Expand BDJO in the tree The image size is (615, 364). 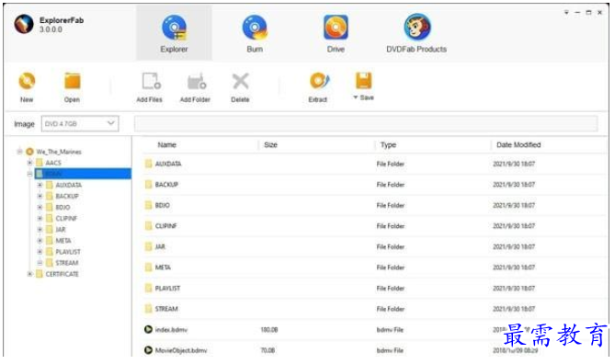click(x=40, y=207)
